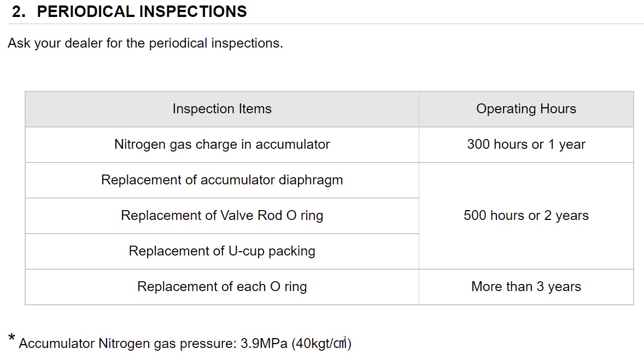Click the Nitrogen gas charge in accumulator cell
644x360 pixels.
coord(222,144)
